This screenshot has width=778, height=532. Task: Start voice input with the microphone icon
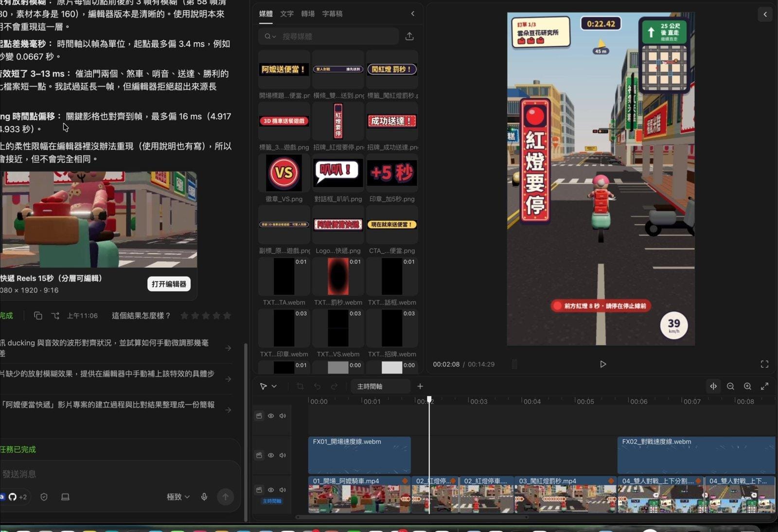[204, 497]
